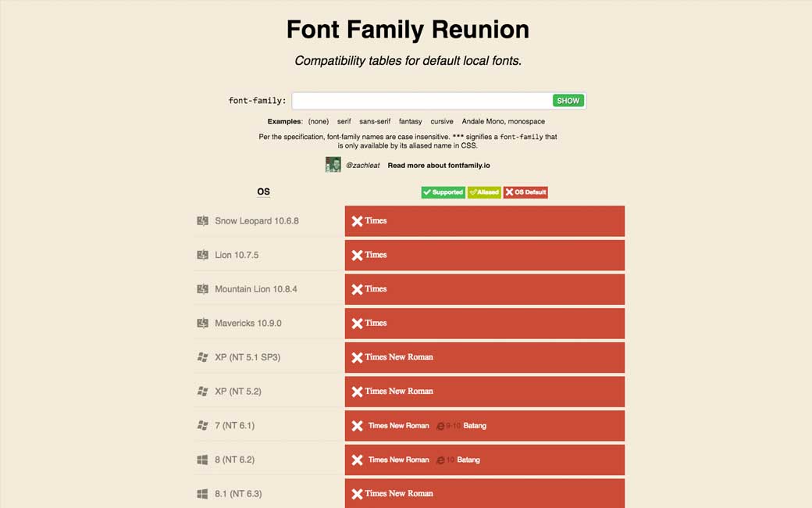Click the Windows icon beside XP (NT 5.1 SP3)
This screenshot has height=508, width=812.
(x=202, y=357)
